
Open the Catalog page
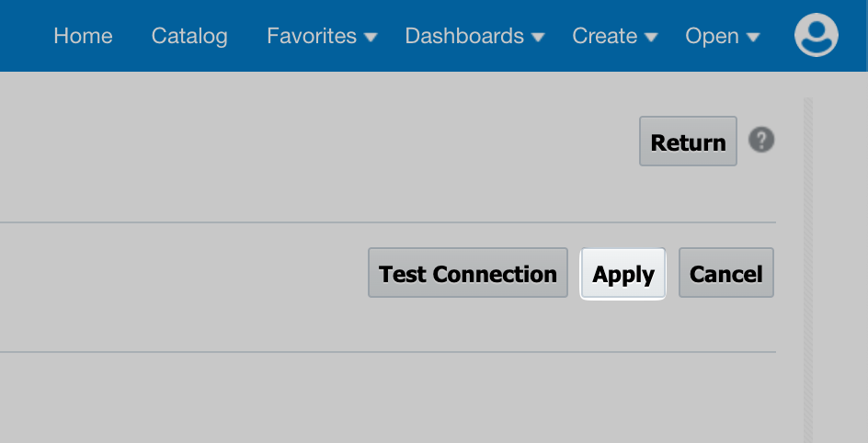pyautogui.click(x=189, y=36)
